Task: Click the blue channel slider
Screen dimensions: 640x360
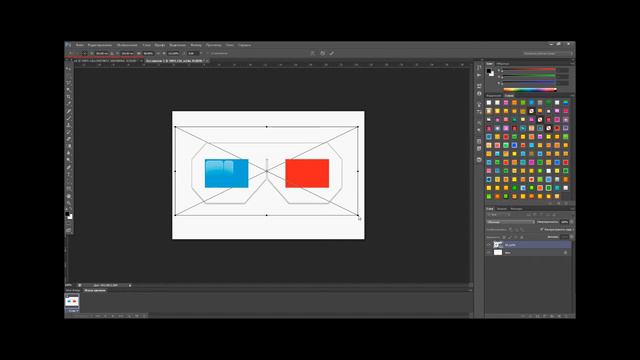Action: 530,82
